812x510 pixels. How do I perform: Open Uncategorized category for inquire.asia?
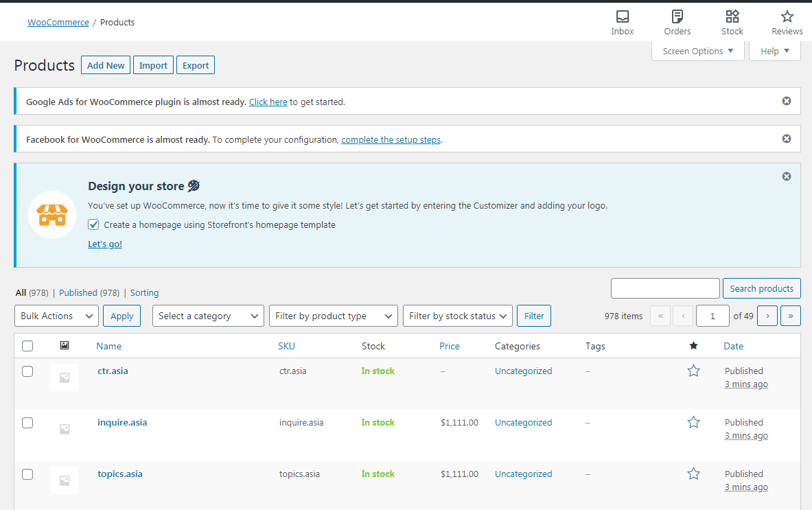523,423
